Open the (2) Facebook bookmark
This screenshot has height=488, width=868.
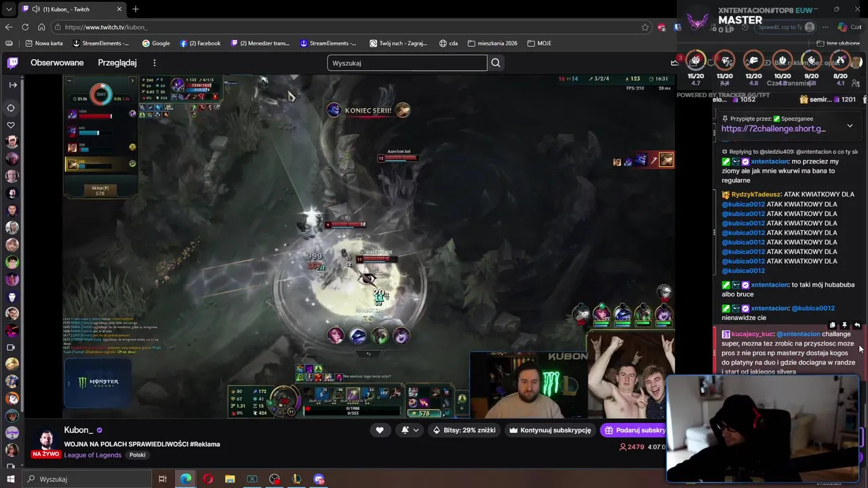tap(200, 43)
